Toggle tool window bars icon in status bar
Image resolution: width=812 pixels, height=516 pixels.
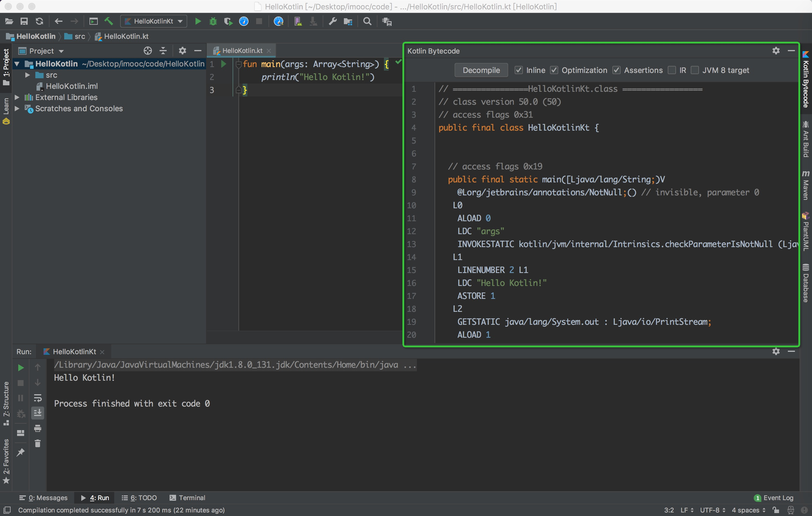point(7,510)
